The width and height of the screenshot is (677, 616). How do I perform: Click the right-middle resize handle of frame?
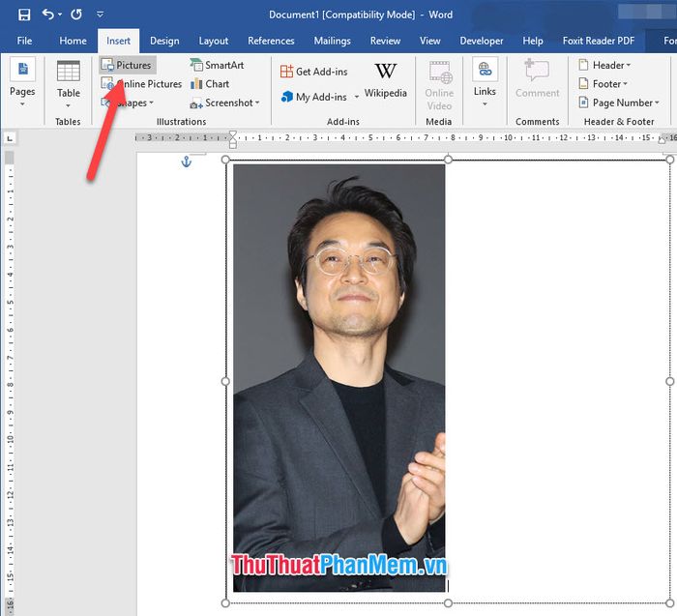(x=670, y=381)
